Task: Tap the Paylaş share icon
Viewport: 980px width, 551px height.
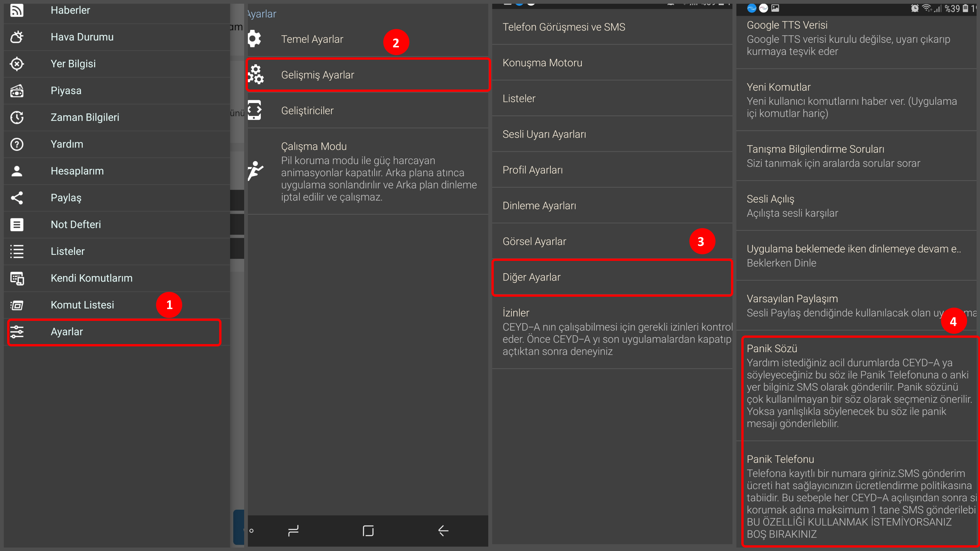Action: point(17,198)
